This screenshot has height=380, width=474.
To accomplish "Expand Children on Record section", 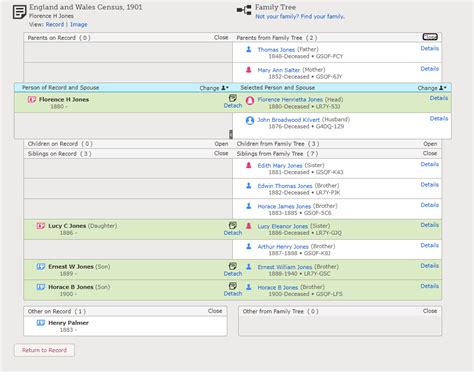I will 221,144.
